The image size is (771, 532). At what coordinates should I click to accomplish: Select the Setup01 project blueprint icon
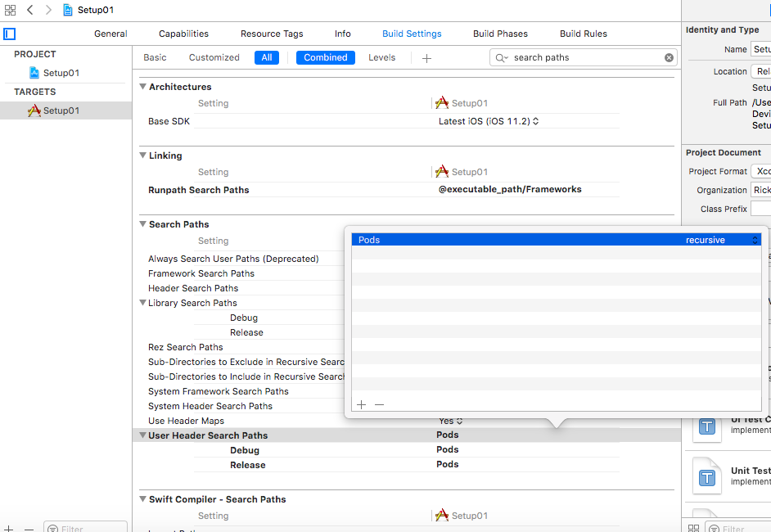34,73
